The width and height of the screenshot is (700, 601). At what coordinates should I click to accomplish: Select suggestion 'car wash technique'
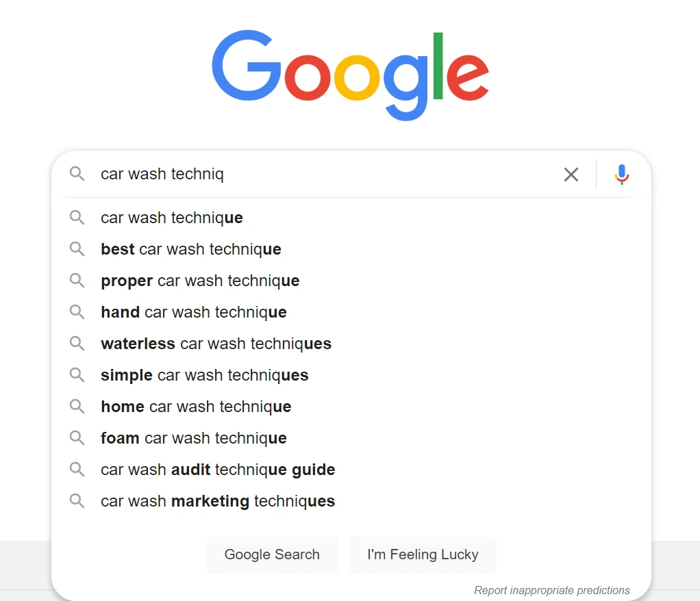click(x=351, y=218)
